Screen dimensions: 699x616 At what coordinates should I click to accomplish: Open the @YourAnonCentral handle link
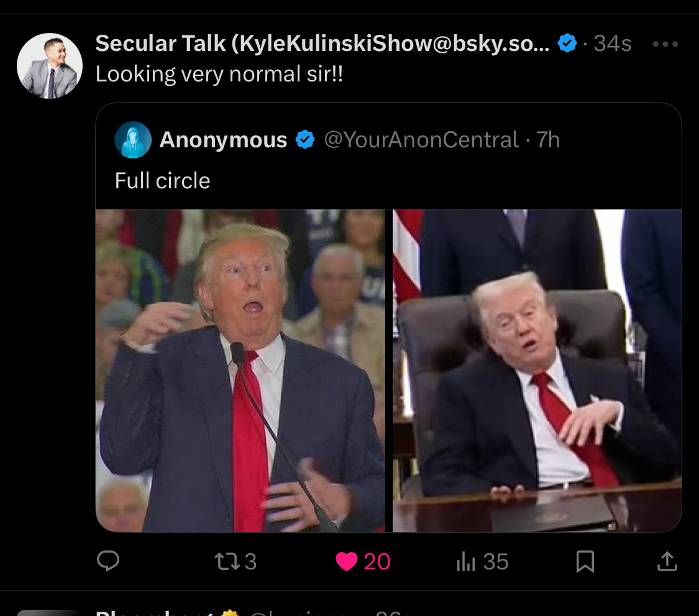[421, 140]
